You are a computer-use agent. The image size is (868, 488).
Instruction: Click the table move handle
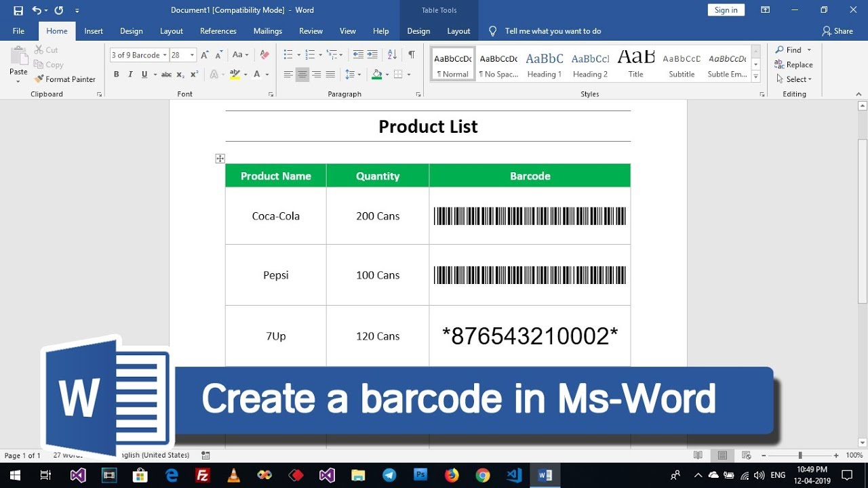point(220,159)
